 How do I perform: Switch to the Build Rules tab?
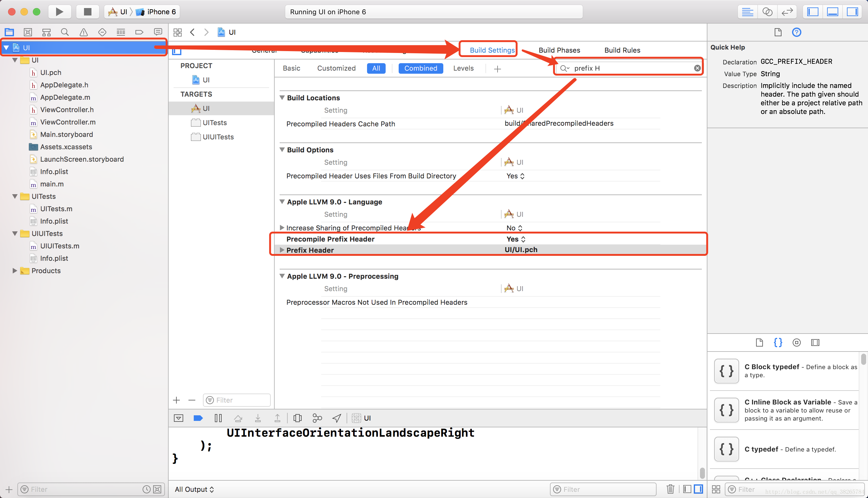[x=622, y=50]
